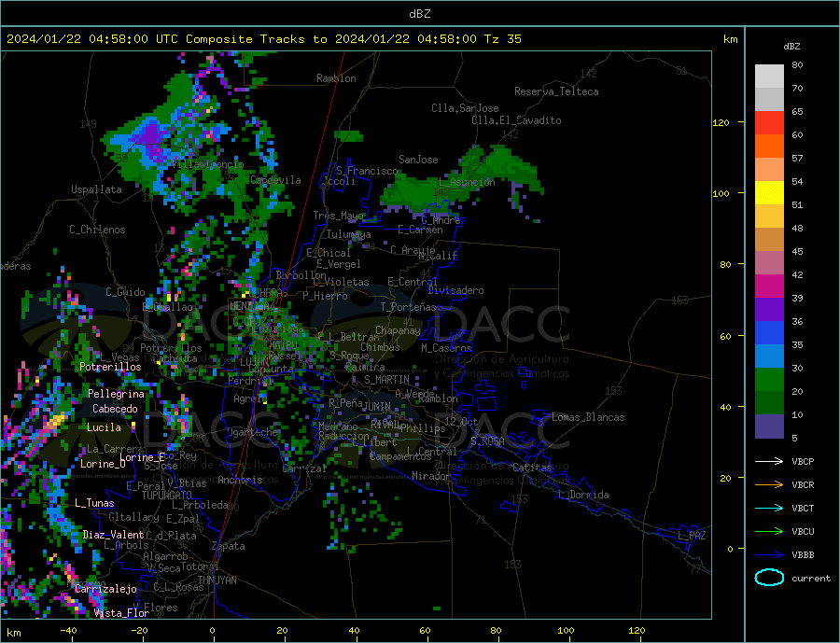Click the 'Ugarteche' map label
The height and width of the screenshot is (643, 840).
click(x=252, y=432)
